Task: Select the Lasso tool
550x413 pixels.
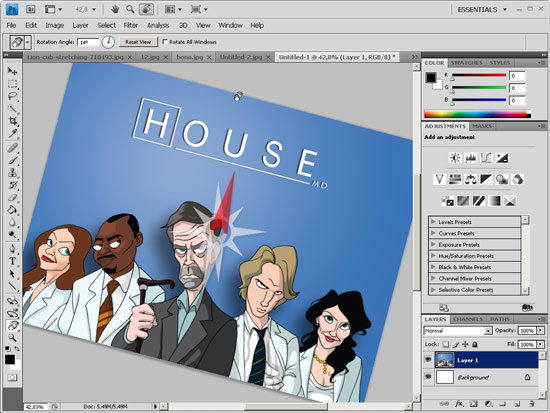Action: [x=13, y=96]
